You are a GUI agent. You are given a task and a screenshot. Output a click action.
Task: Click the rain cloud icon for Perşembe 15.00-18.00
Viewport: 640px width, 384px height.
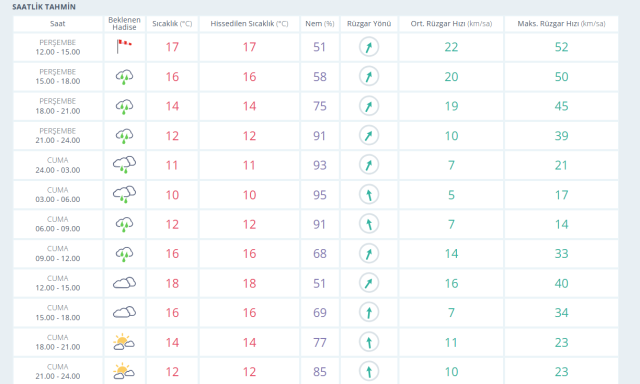coord(124,77)
